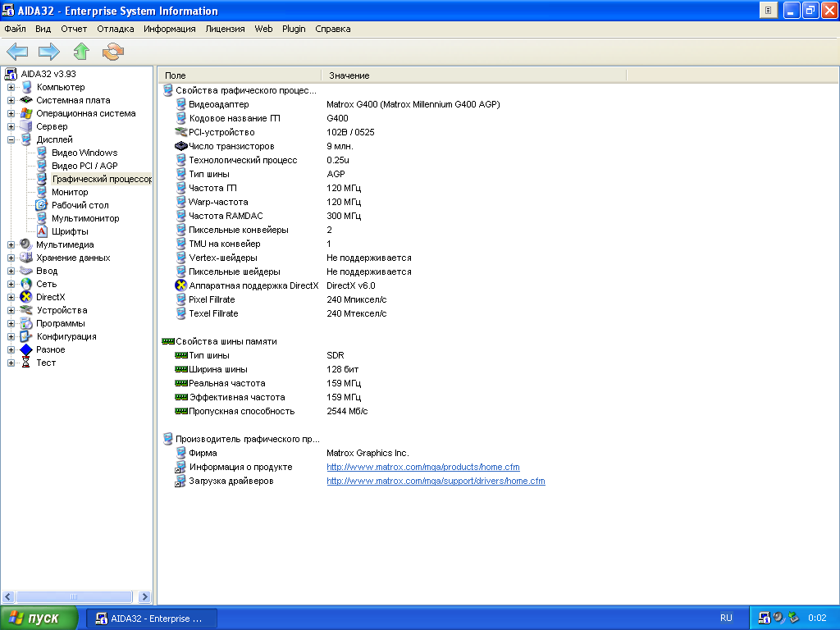Open the Matrox driver download link
Viewport: 840px width, 630px height.
pos(436,481)
